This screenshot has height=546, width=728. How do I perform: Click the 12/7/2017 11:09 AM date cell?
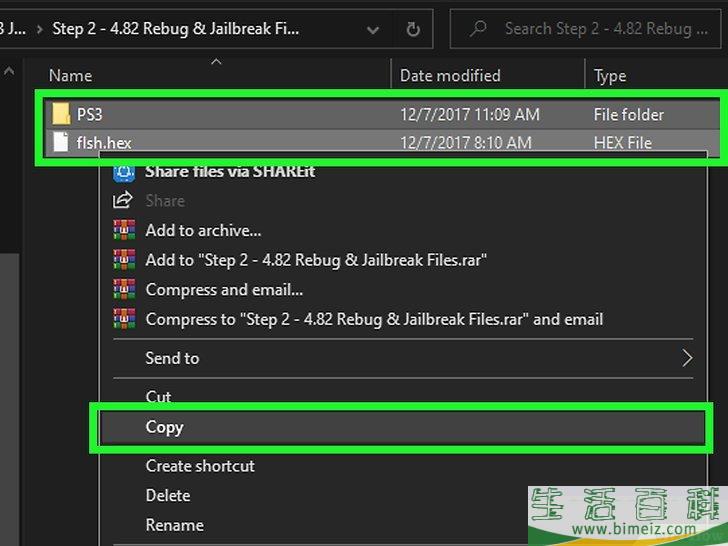pos(470,115)
